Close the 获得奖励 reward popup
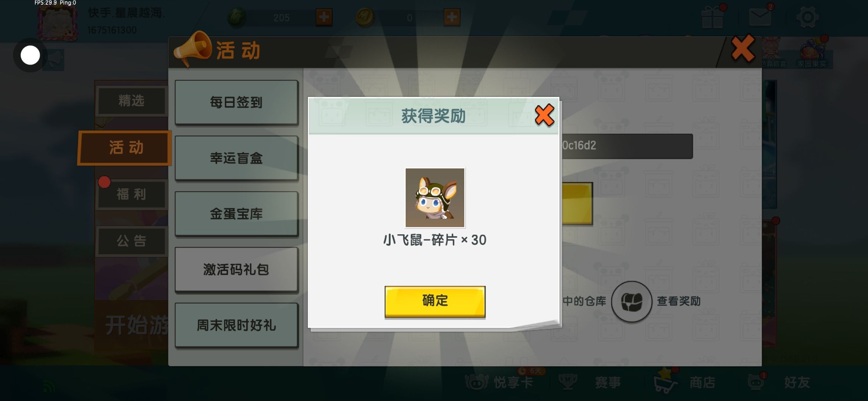Screen dimensions: 868x401 pos(544,115)
